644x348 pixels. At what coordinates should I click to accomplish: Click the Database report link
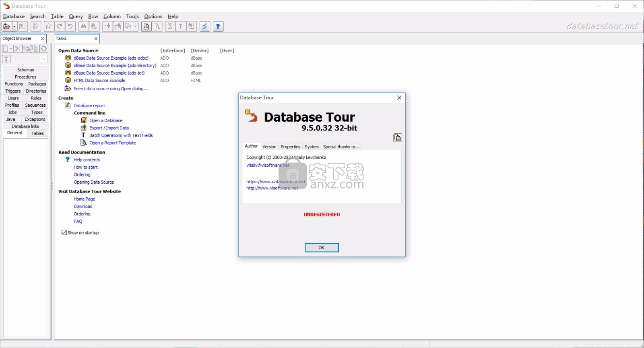[89, 106]
